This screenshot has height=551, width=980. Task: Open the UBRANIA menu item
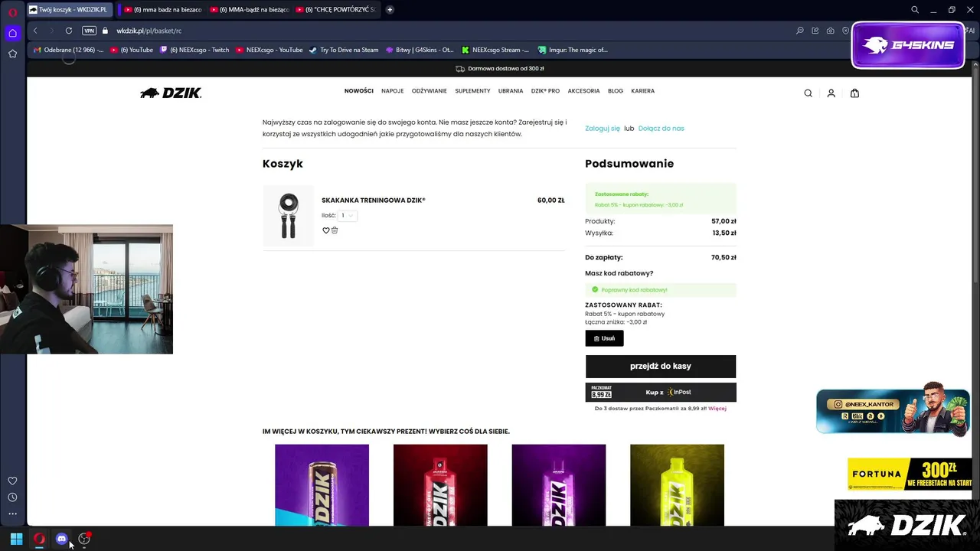coord(511,91)
